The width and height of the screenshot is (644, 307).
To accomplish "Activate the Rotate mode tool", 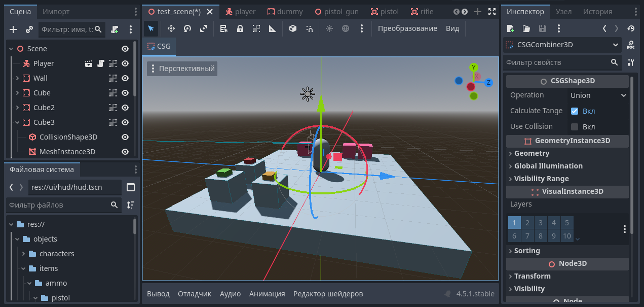I will pyautogui.click(x=187, y=29).
